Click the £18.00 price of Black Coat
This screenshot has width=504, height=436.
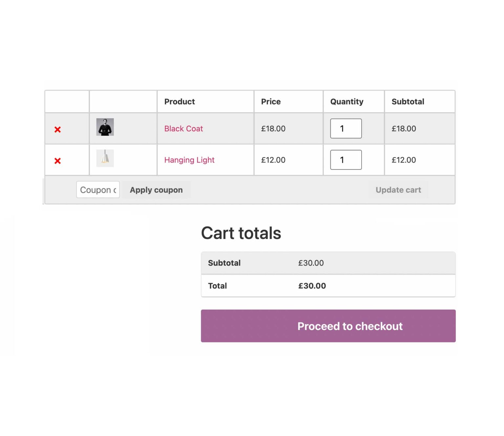point(273,129)
